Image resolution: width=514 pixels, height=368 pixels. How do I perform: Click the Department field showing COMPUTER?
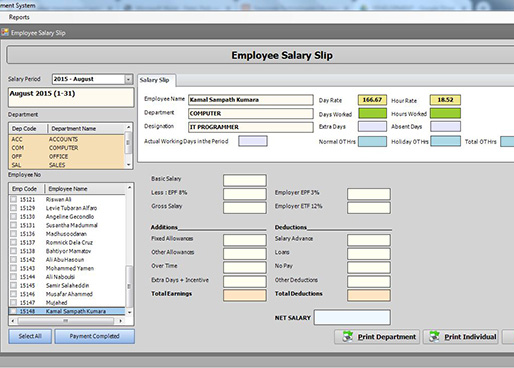(x=251, y=113)
